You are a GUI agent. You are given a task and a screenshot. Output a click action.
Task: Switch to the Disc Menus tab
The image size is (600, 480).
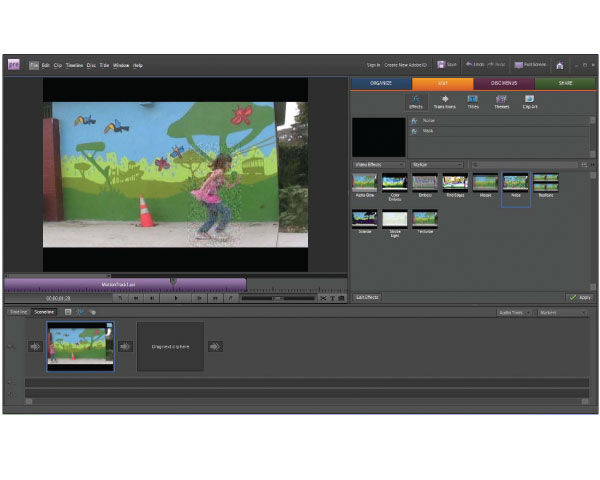504,83
